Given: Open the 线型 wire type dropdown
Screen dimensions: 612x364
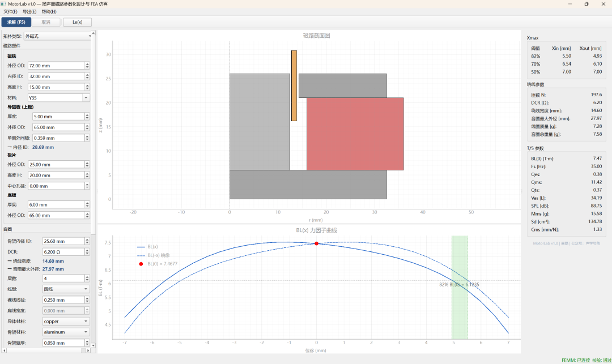Looking at the screenshot, I should [66, 289].
